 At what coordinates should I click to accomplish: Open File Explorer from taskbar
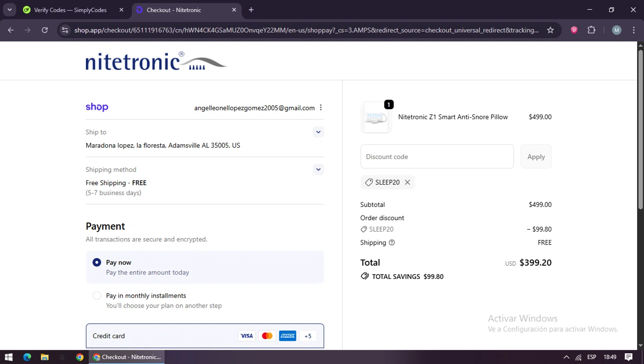coord(45,357)
